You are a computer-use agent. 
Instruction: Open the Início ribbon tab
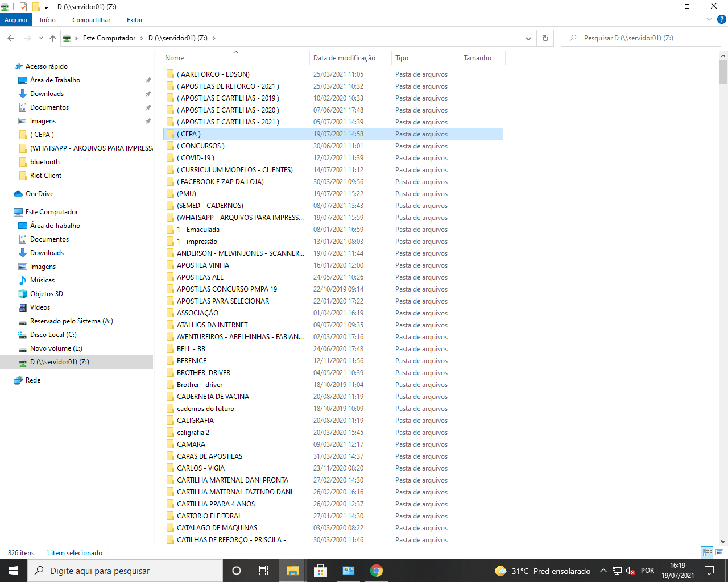tap(48, 20)
